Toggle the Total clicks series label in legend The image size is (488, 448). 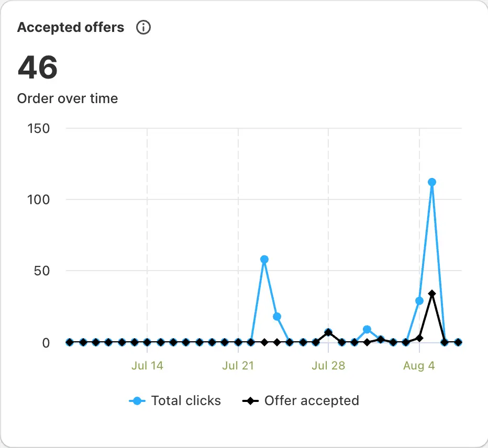[186, 401]
